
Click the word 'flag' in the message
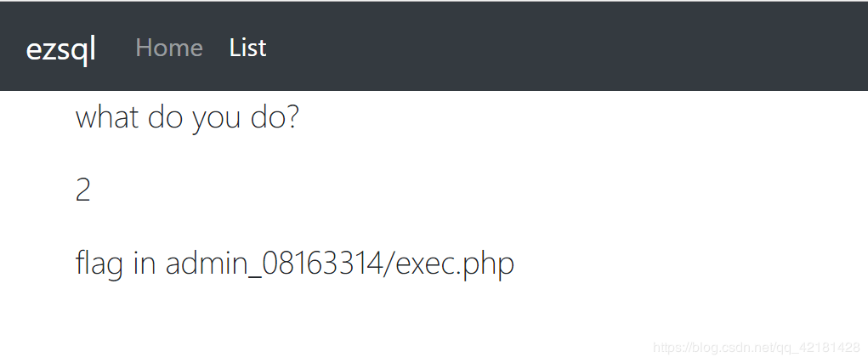point(99,265)
